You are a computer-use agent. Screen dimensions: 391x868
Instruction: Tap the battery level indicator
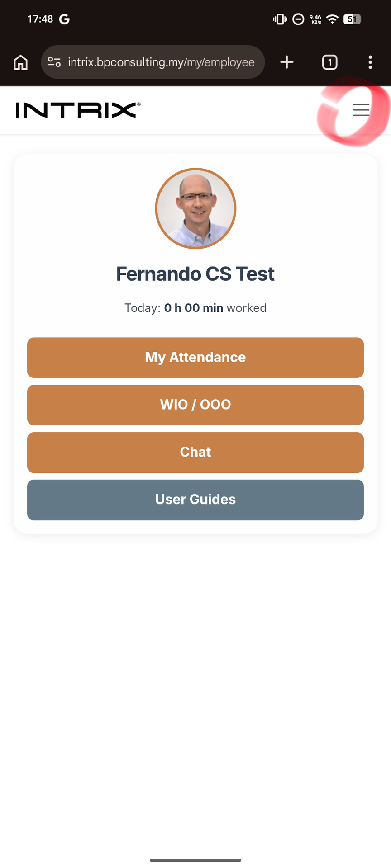pyautogui.click(x=353, y=19)
